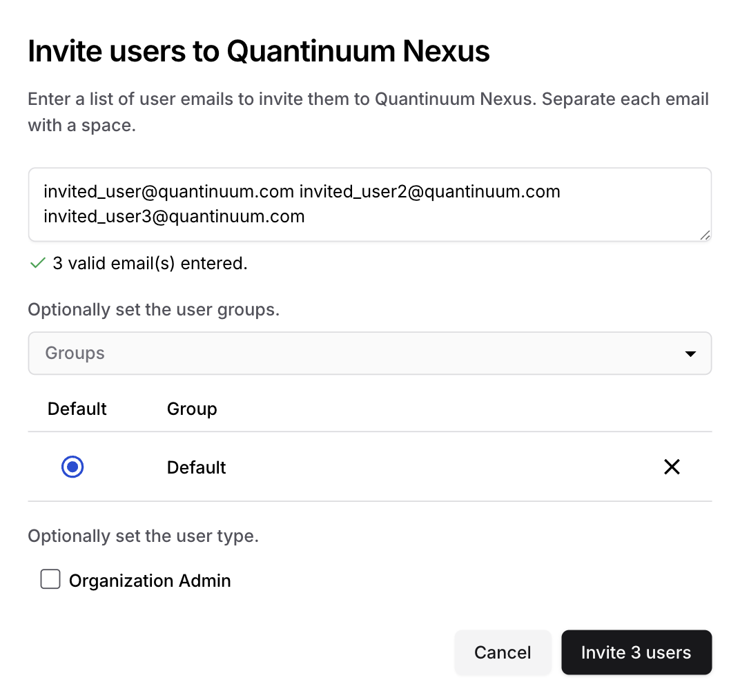The width and height of the screenshot is (740, 700).
Task: Click the Invite users to Quantinuum Nexus title
Action: point(259,51)
